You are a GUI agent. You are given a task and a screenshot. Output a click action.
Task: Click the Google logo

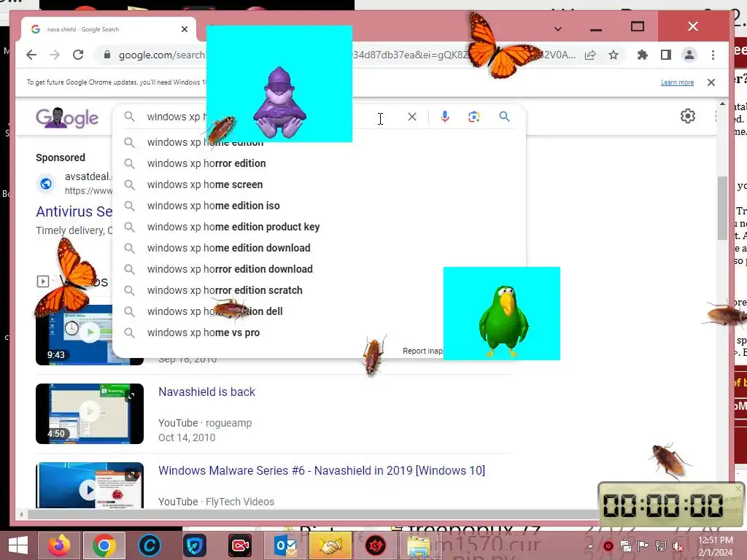67,117
